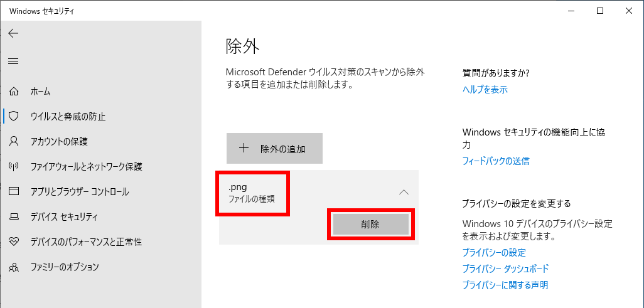644x308 pixels.
Task: Open the プライバシーに関する声明 link
Action: click(x=505, y=285)
